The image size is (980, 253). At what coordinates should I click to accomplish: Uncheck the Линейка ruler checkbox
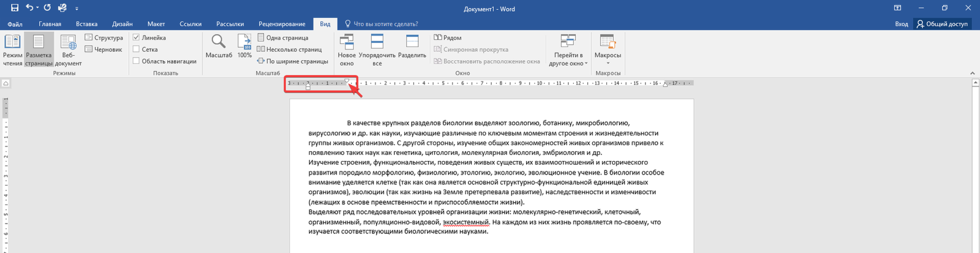click(x=137, y=37)
